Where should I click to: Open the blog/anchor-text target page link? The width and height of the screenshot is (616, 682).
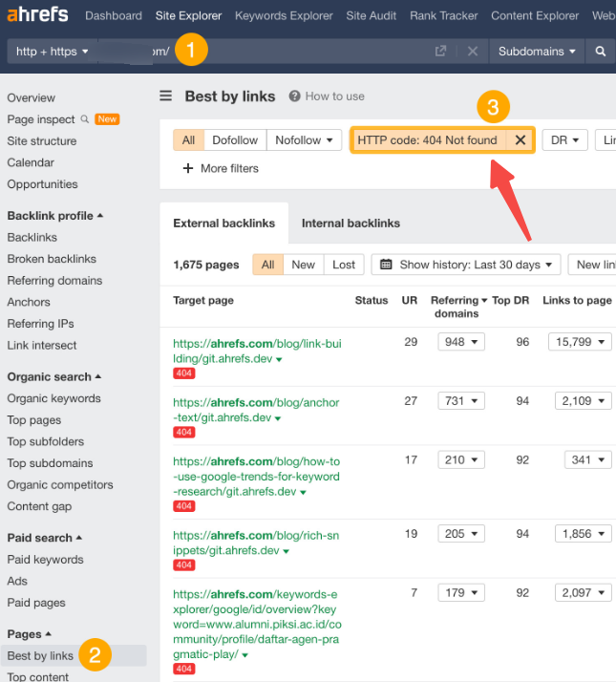tap(256, 410)
